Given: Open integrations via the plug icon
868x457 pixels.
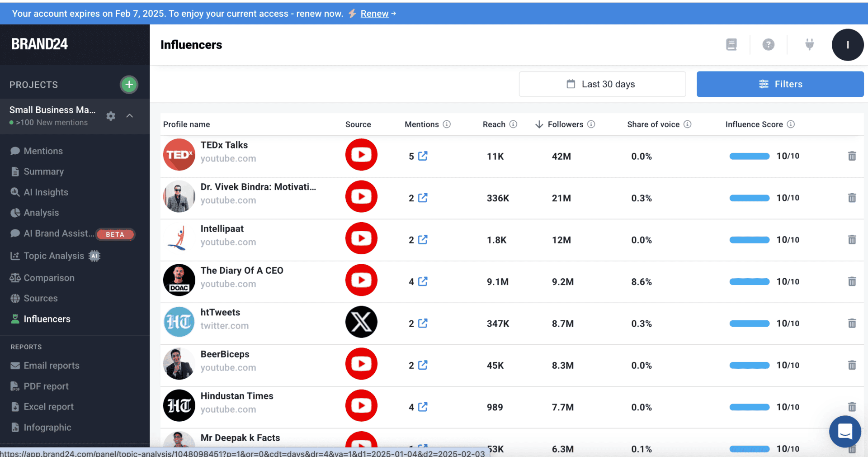Looking at the screenshot, I should (x=809, y=44).
